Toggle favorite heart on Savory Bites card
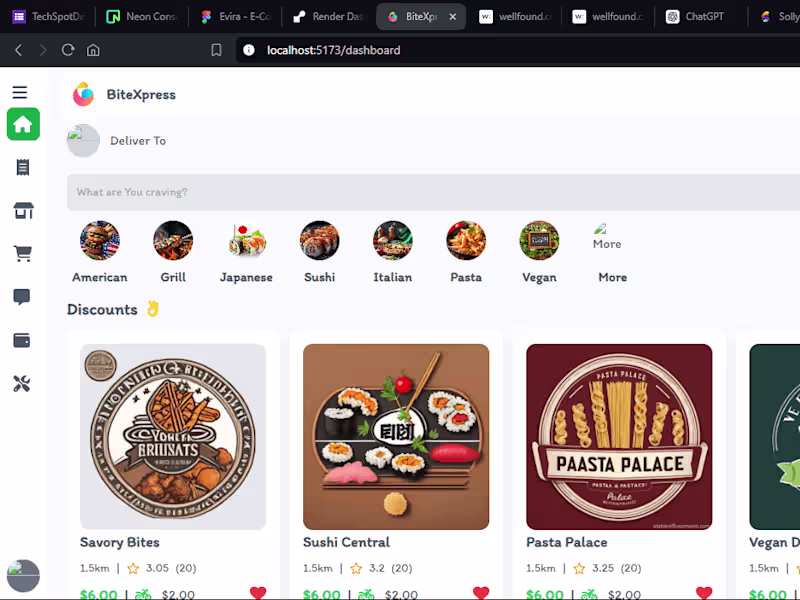Viewport: 800px width, 600px height. pyautogui.click(x=258, y=593)
